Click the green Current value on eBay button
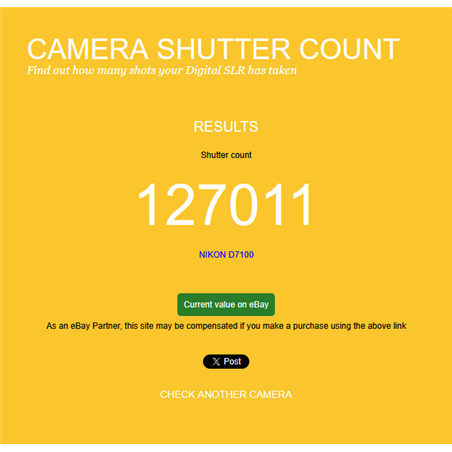 point(226,304)
